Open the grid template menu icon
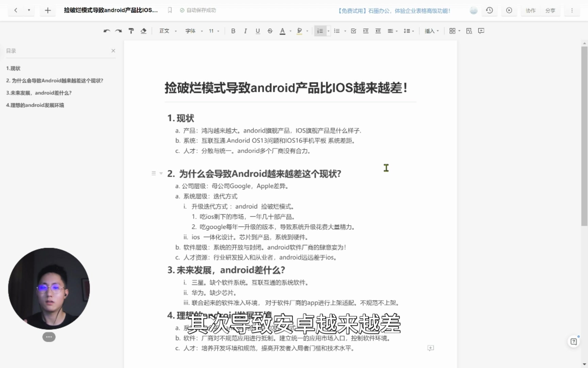The width and height of the screenshot is (588, 368). [x=454, y=31]
